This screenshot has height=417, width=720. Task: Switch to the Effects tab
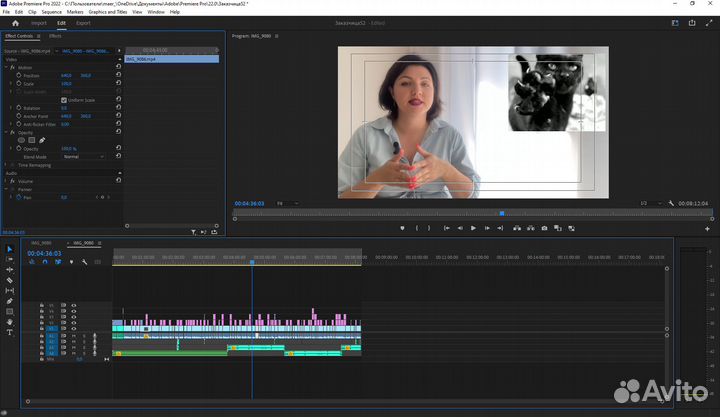tap(55, 36)
